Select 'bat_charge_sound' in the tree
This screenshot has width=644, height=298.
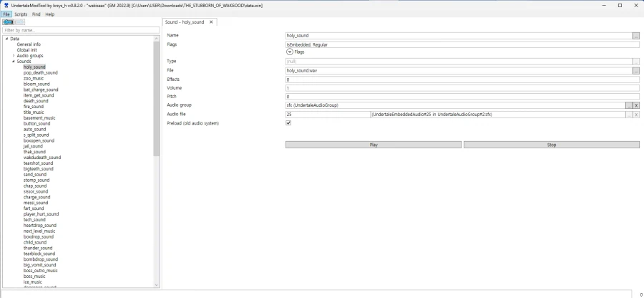click(41, 90)
